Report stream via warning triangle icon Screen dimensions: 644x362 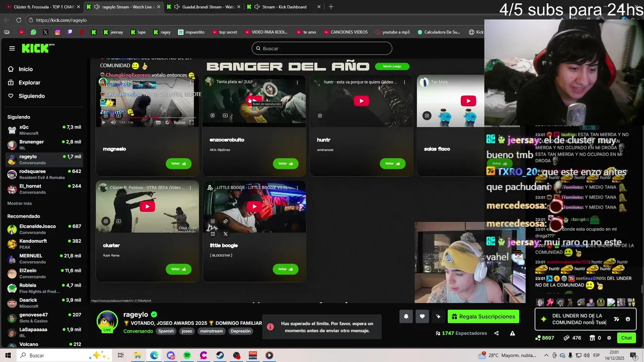click(x=512, y=333)
